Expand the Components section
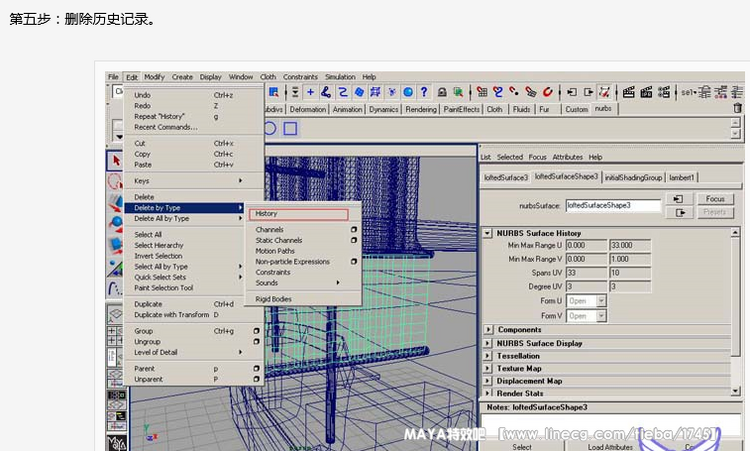 click(x=488, y=330)
